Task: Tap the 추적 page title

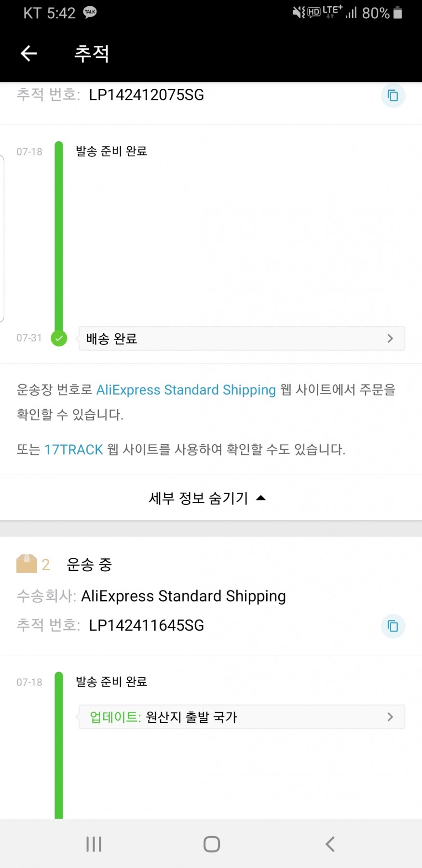Action: (x=92, y=53)
